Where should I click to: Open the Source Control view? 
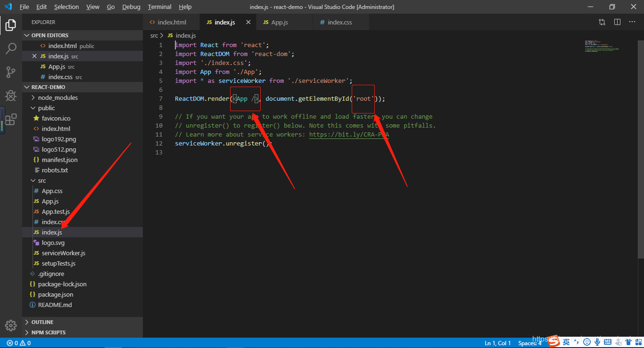click(x=10, y=72)
